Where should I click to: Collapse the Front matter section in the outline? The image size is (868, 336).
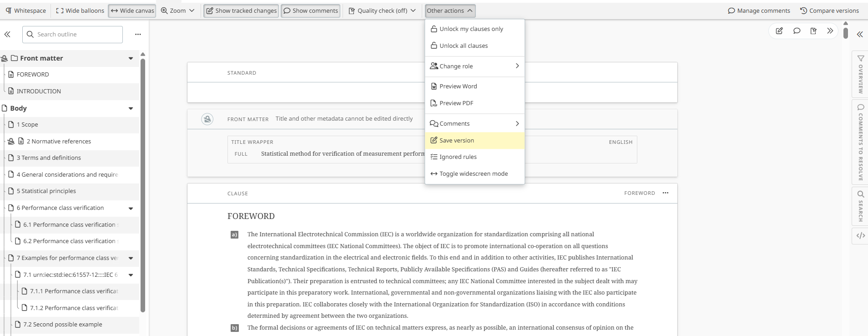[131, 59]
